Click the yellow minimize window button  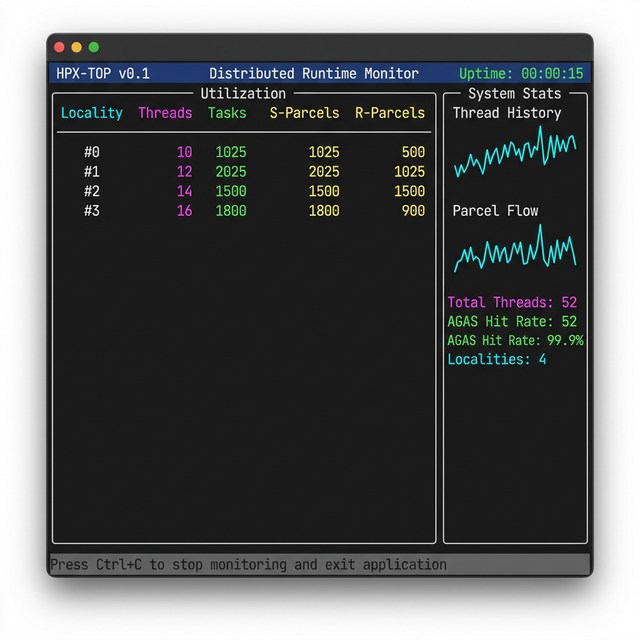(76, 47)
